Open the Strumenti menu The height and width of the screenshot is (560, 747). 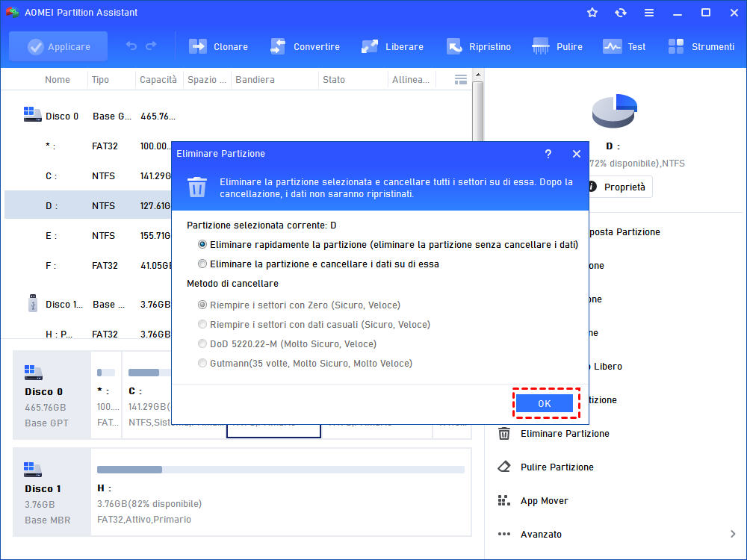click(701, 46)
